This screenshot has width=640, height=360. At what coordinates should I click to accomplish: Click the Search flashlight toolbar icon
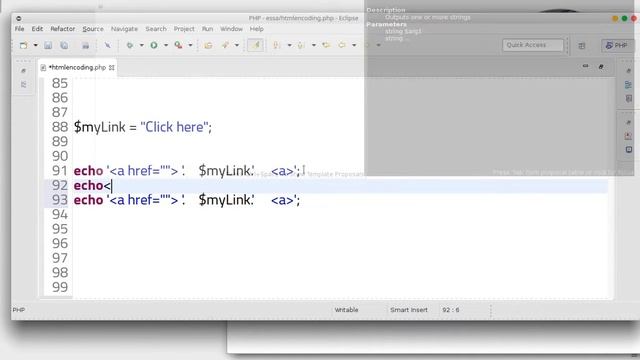(225, 45)
